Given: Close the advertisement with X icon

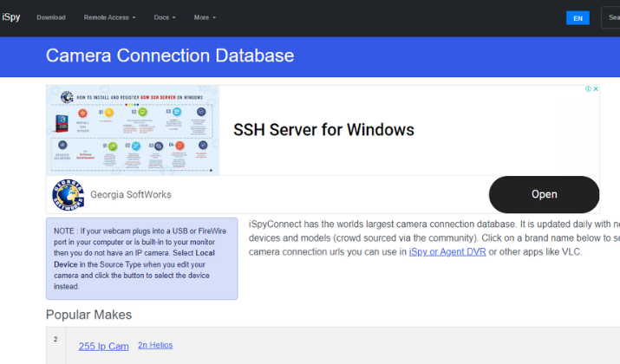Looking at the screenshot, I should (x=596, y=89).
